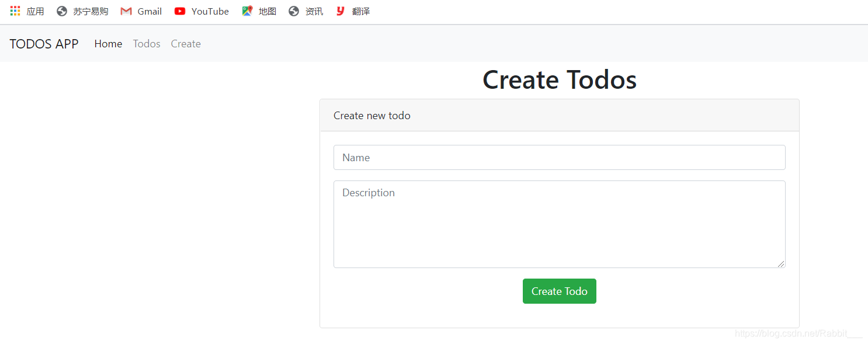Image resolution: width=868 pixels, height=344 pixels.
Task: Open the 苏宁易购 bookmark
Action: pyautogui.click(x=82, y=11)
